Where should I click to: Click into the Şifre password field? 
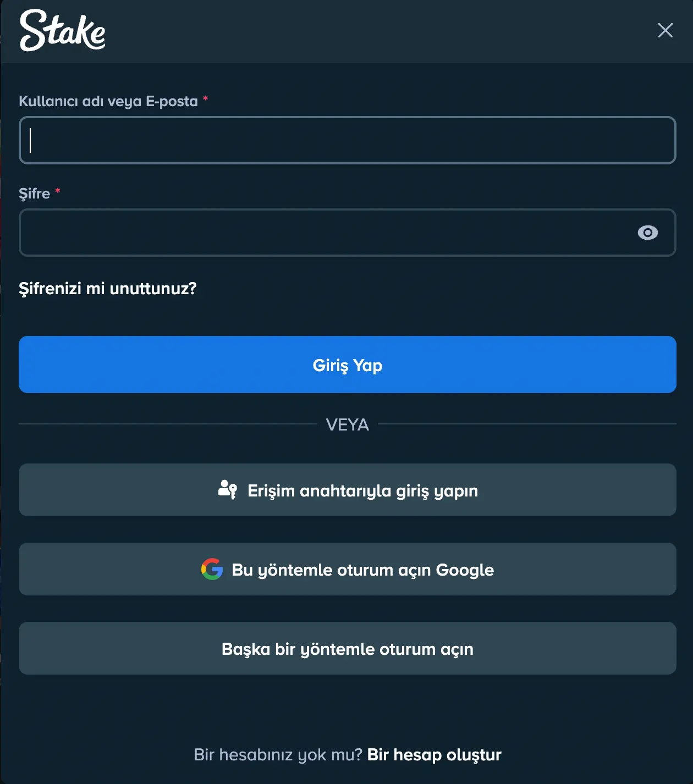324,233
